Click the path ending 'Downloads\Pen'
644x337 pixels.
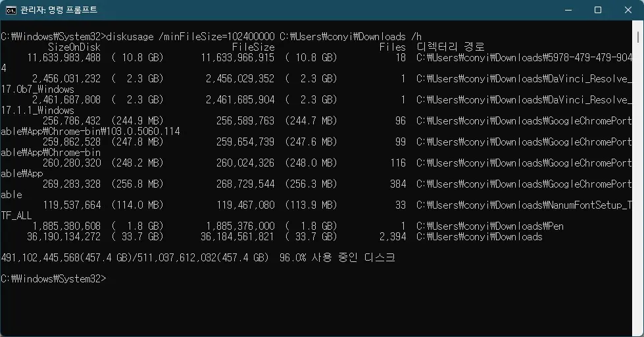490,226
